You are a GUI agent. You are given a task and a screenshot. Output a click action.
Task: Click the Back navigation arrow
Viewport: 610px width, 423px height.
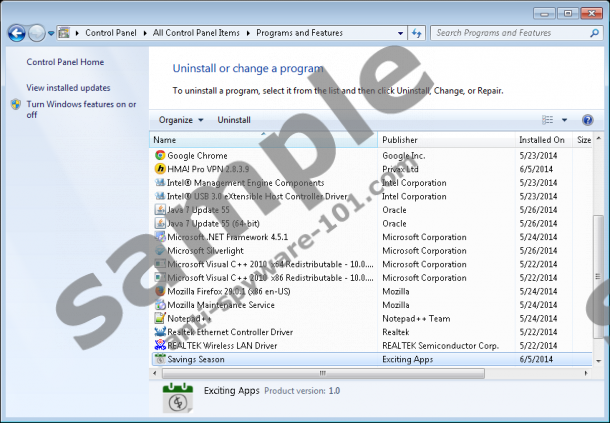tap(17, 33)
